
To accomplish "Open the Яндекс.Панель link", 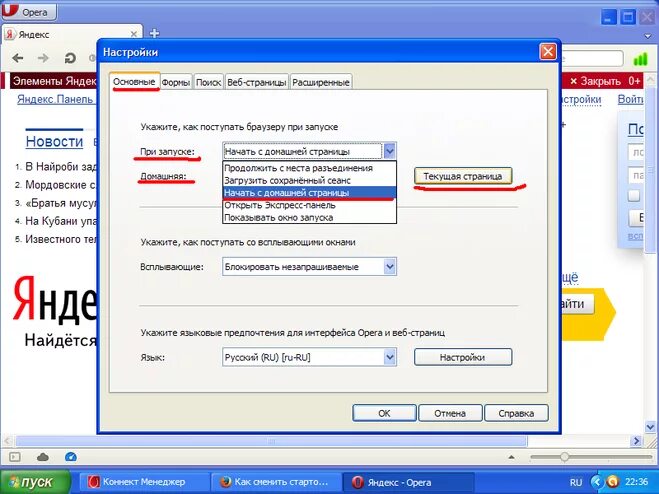I will 55,99.
